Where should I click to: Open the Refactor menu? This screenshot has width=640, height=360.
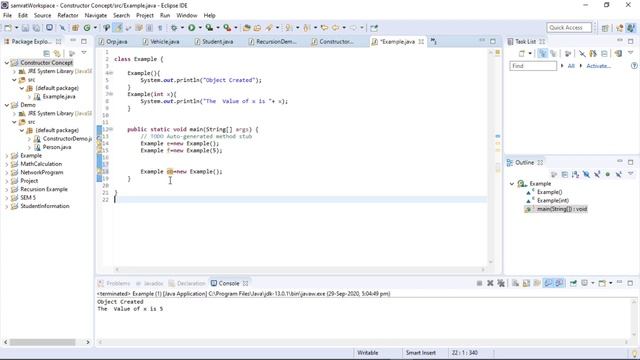coord(68,15)
